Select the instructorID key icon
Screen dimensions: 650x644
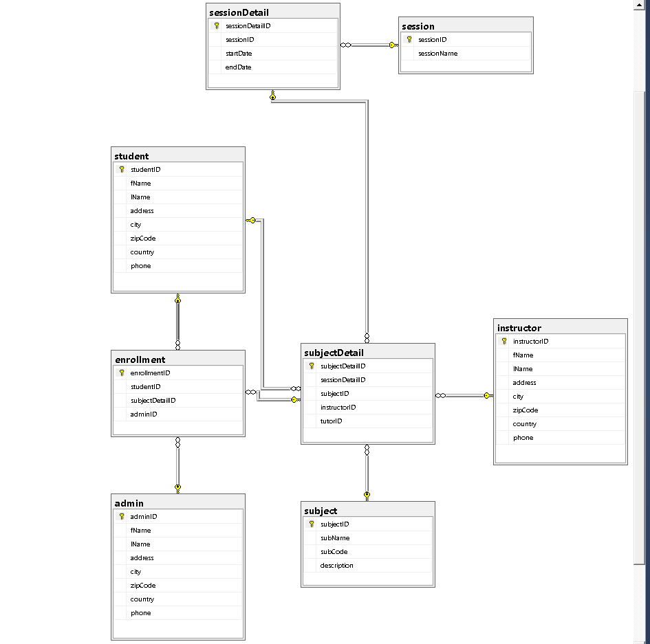point(503,341)
